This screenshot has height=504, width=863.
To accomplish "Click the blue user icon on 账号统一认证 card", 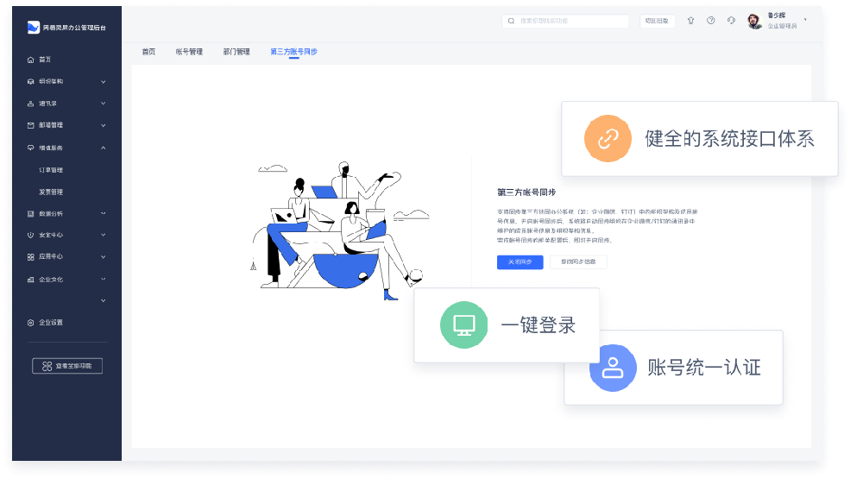I will coord(613,368).
